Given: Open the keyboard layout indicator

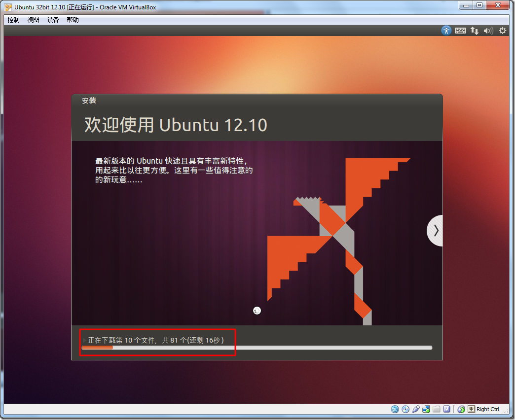Looking at the screenshot, I should click(460, 31).
